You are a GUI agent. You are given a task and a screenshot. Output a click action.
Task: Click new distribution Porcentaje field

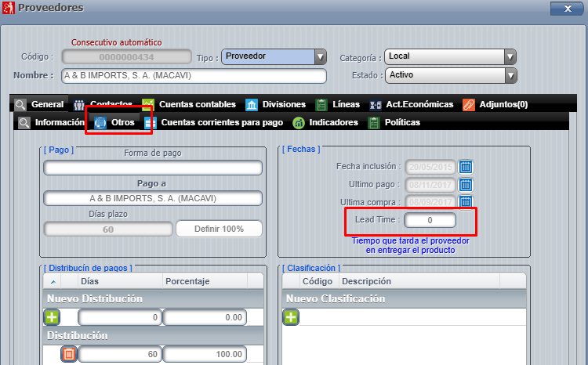click(205, 317)
